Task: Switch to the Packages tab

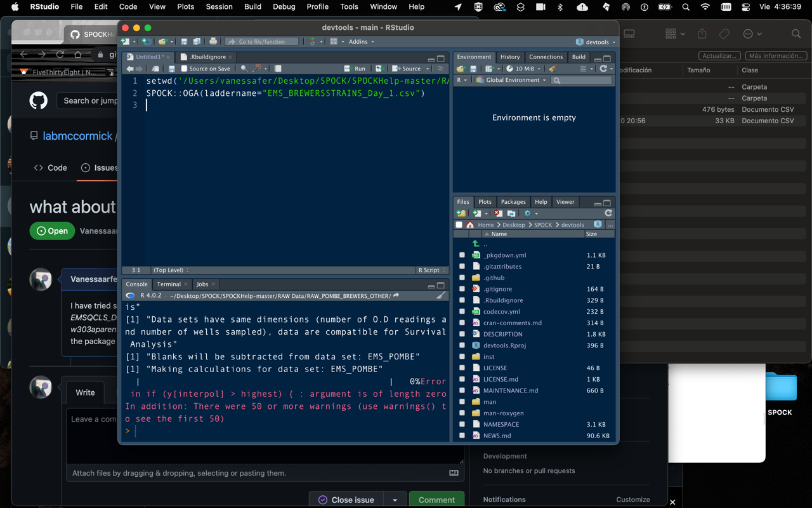Action: coord(513,201)
